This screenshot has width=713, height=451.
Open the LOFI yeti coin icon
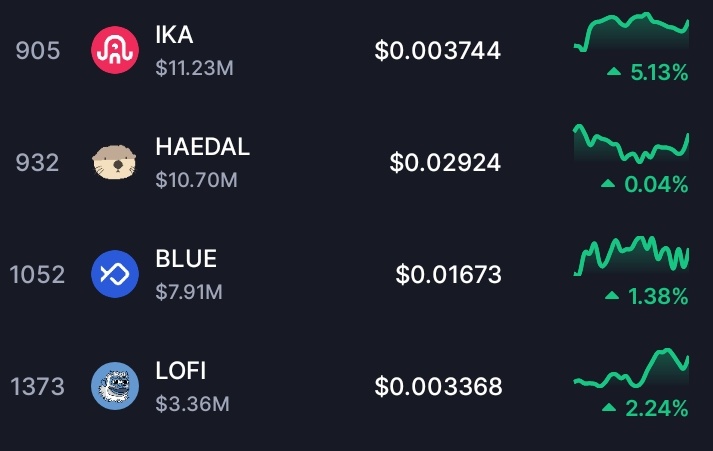(x=114, y=386)
